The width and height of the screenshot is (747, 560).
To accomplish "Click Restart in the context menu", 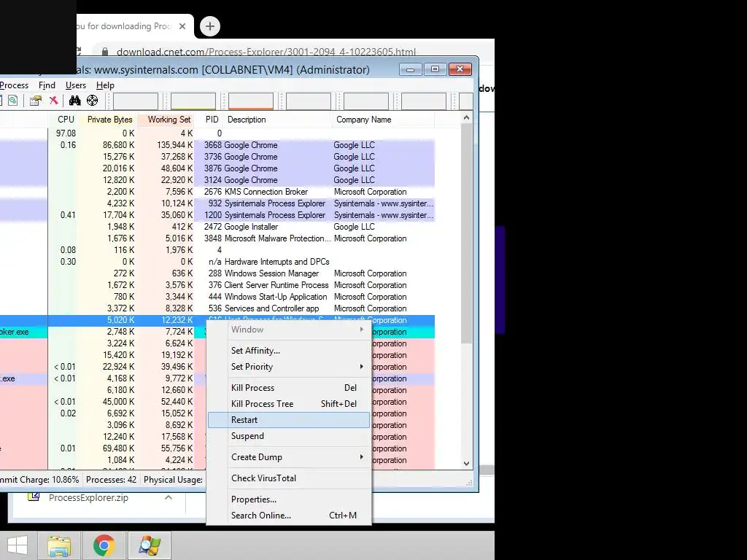I will [289, 420].
